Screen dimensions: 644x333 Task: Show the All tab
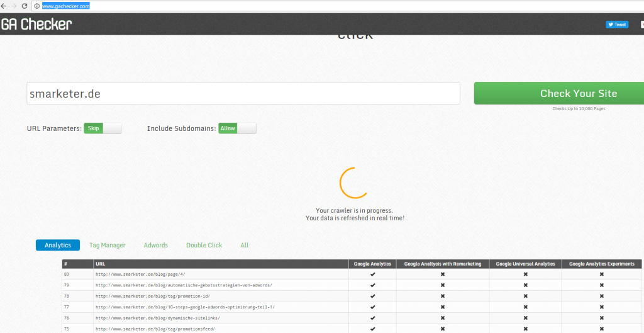point(245,245)
